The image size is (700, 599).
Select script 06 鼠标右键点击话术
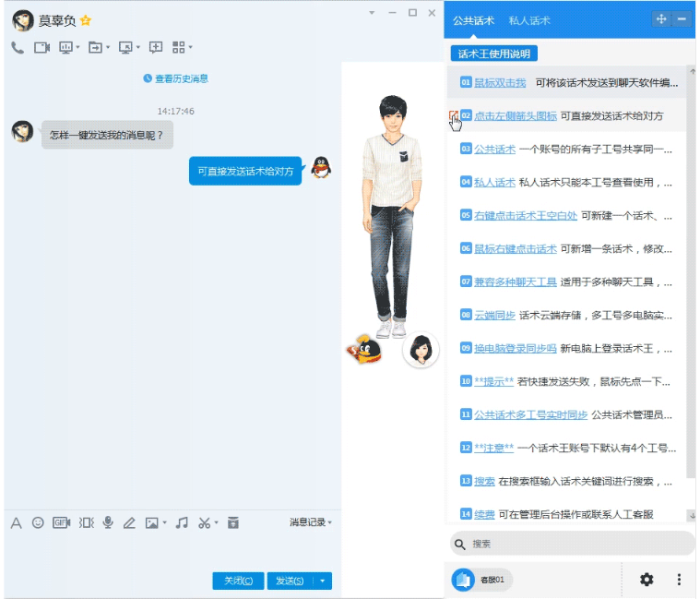tap(566, 248)
